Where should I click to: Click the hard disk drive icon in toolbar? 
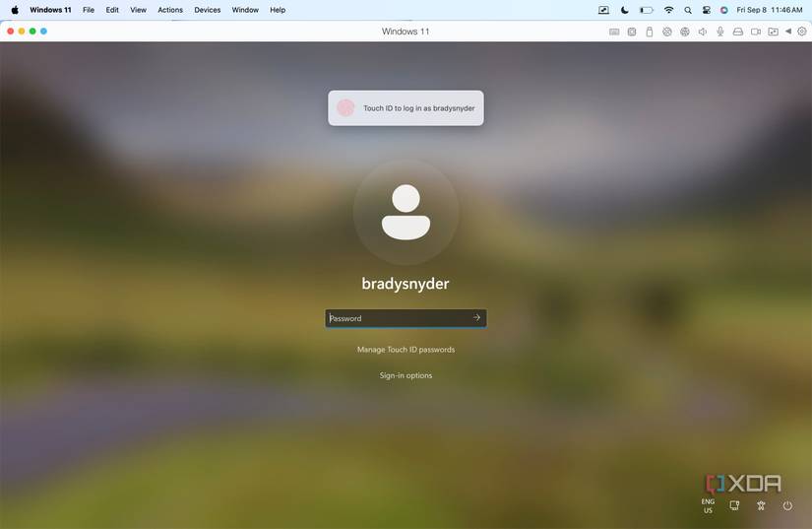738,32
